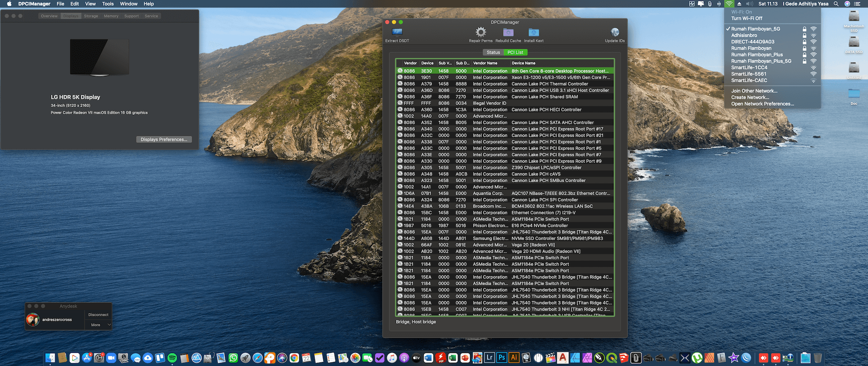Click the Repair Perms gear icon
The image size is (868, 366).
481,32
